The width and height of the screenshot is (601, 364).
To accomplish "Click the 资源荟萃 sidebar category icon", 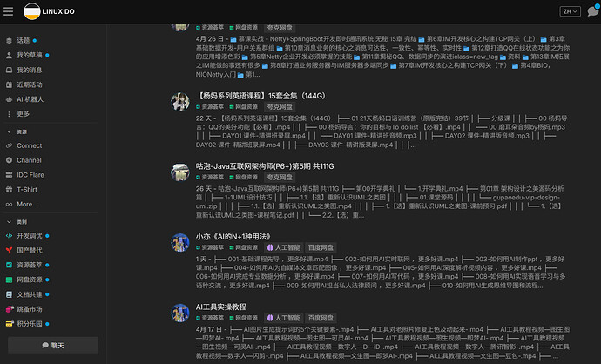I will tap(9, 265).
